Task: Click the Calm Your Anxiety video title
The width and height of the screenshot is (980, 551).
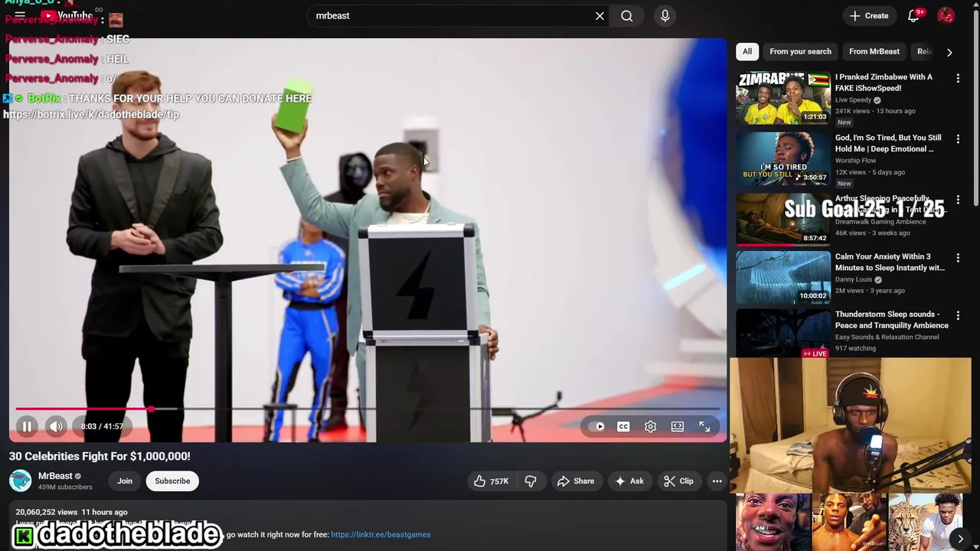Action: 890,262
